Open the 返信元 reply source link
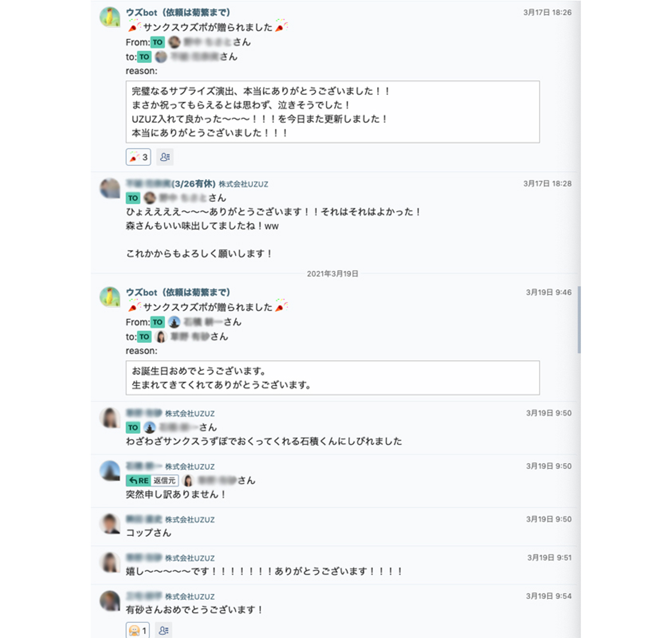This screenshot has height=638, width=672. pyautogui.click(x=165, y=480)
